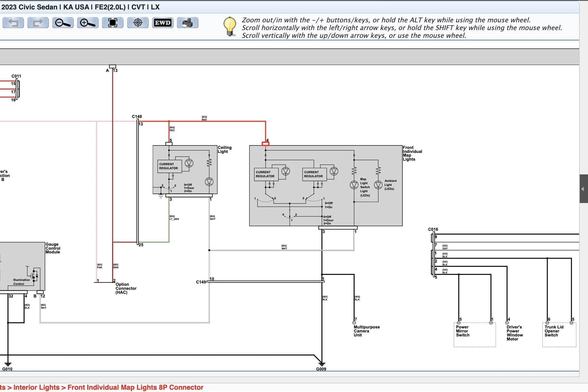Image resolution: width=588 pixels, height=392 pixels.
Task: Click the redo forward arrow button
Action: 38,23
